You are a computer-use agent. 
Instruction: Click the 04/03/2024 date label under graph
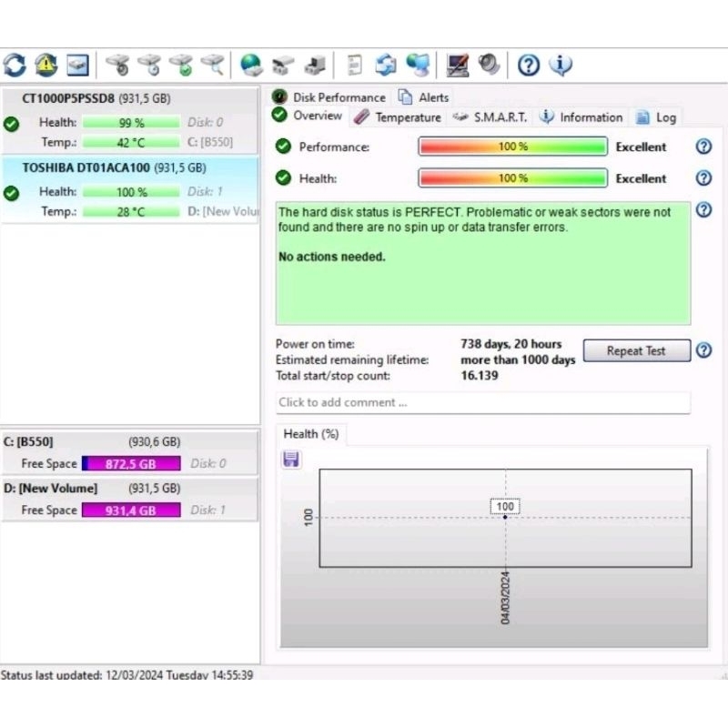[505, 598]
